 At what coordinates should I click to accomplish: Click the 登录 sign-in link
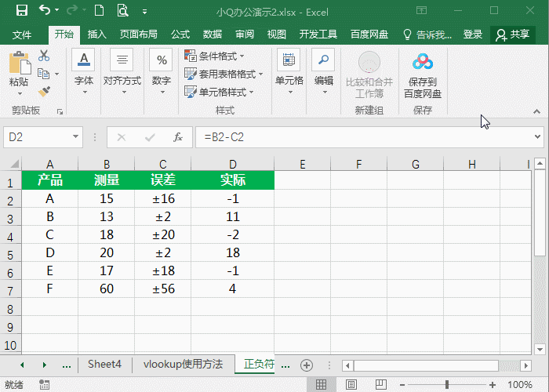(473, 34)
